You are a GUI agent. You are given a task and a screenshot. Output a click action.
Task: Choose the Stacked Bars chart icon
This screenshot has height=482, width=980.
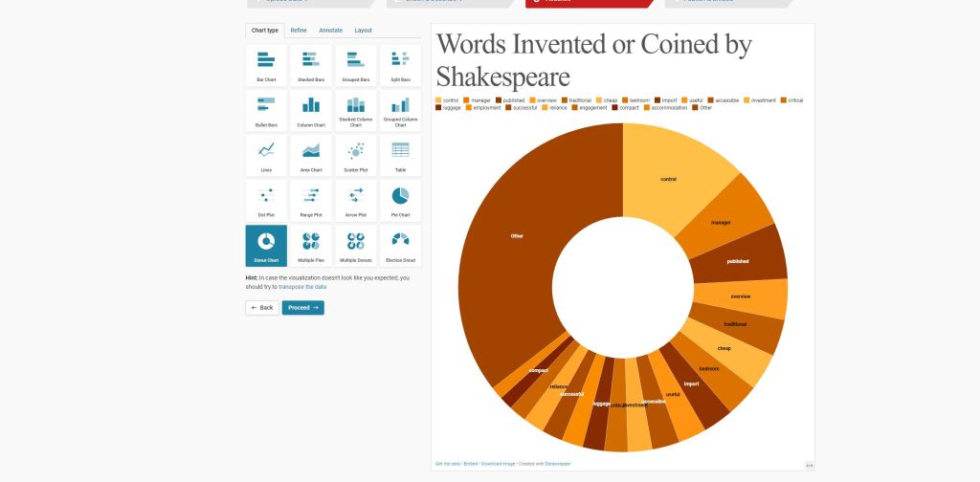[311, 65]
